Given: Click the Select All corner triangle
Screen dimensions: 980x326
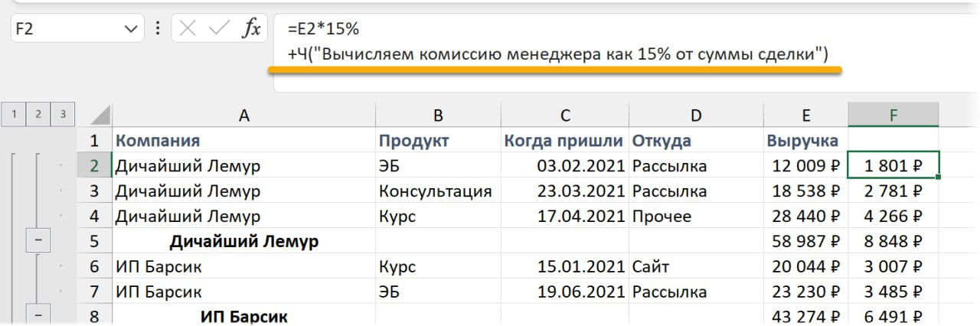Looking at the screenshot, I should (x=100, y=116).
